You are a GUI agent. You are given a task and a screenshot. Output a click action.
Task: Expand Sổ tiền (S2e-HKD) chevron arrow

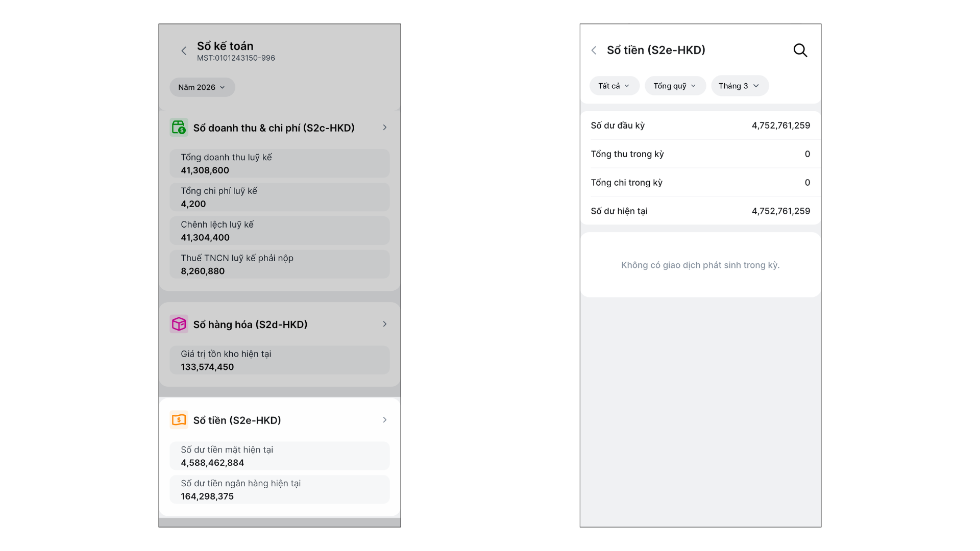(x=385, y=420)
